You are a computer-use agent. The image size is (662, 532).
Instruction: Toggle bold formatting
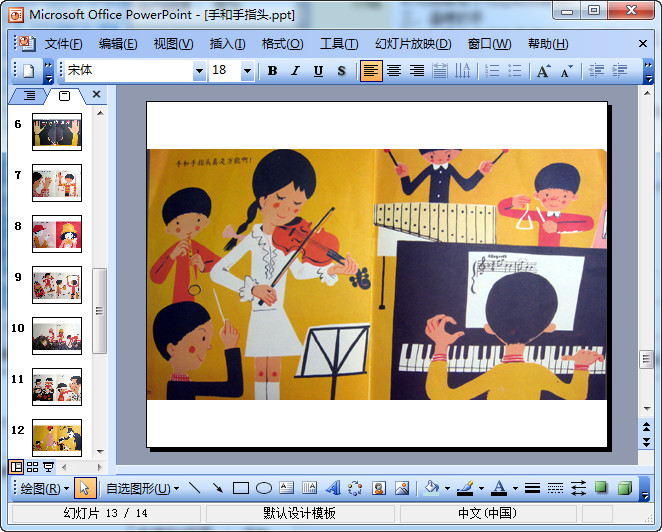[272, 71]
